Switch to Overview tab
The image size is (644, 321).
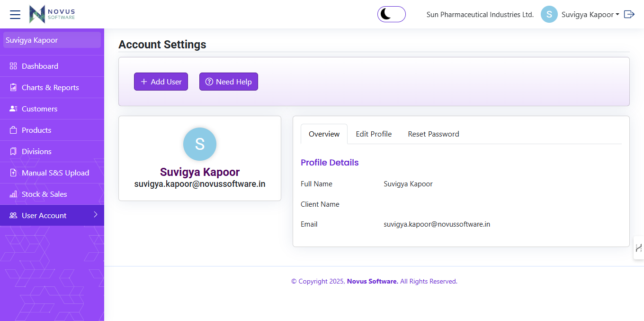324,134
